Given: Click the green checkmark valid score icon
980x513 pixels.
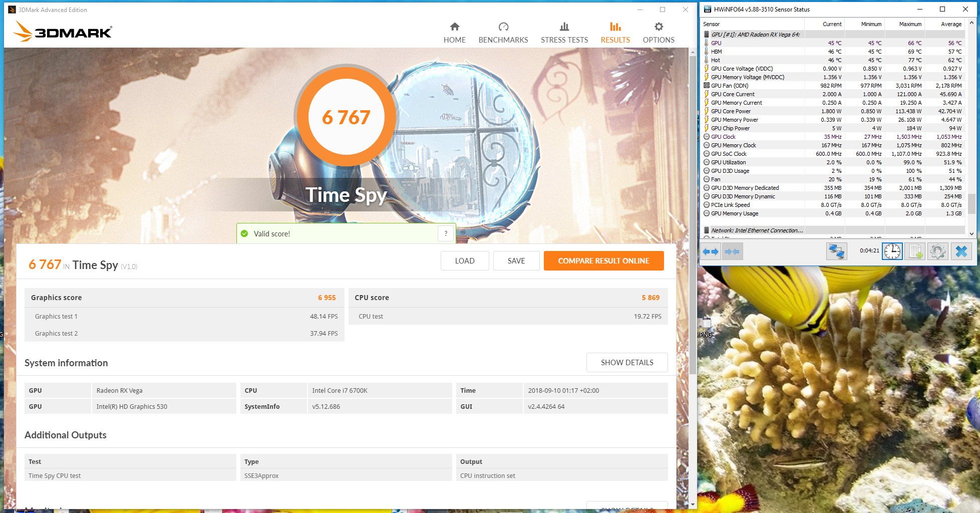Looking at the screenshot, I should [244, 234].
